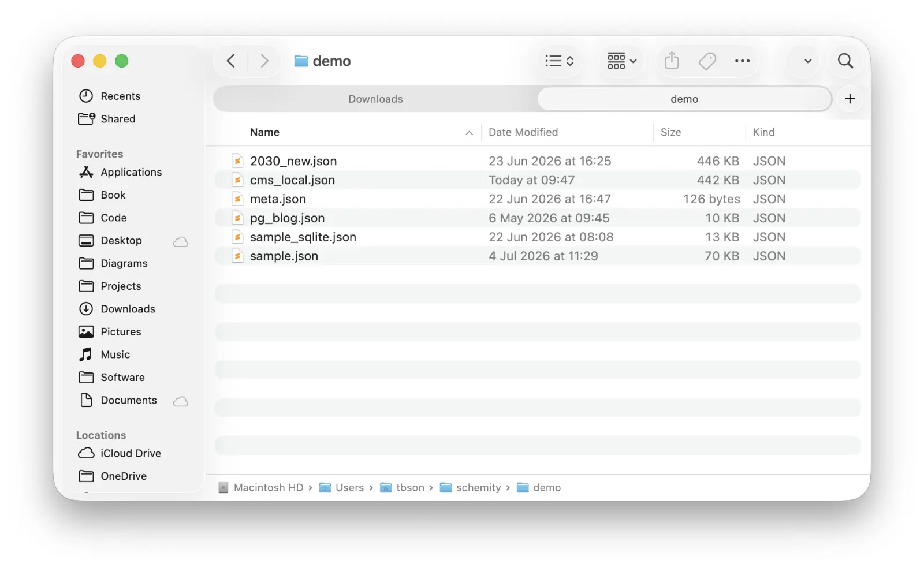Click the JSON file icon of meta.json
The image size is (924, 571).
tap(237, 199)
